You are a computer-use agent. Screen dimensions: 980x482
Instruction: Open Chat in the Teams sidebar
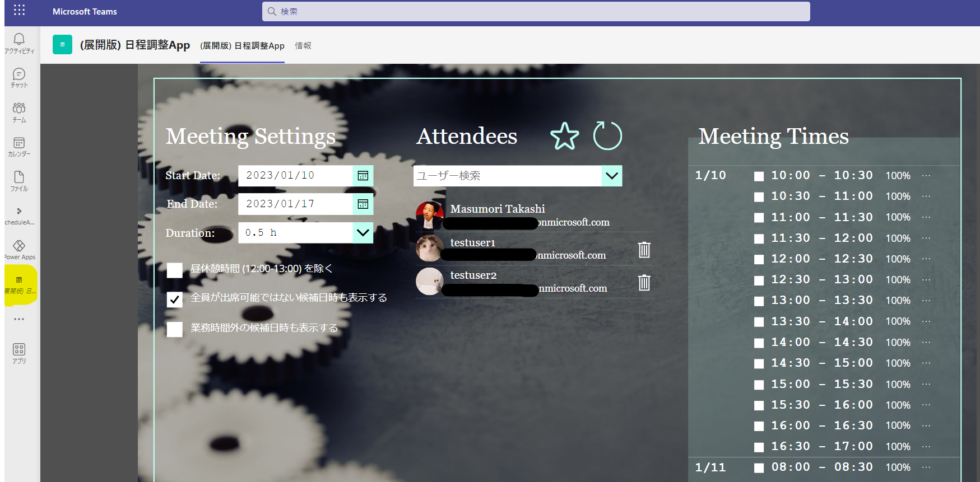tap(19, 78)
